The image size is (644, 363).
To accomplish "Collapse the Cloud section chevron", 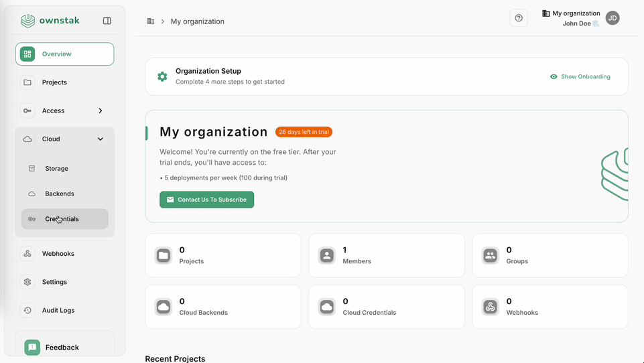I will 101,139.
